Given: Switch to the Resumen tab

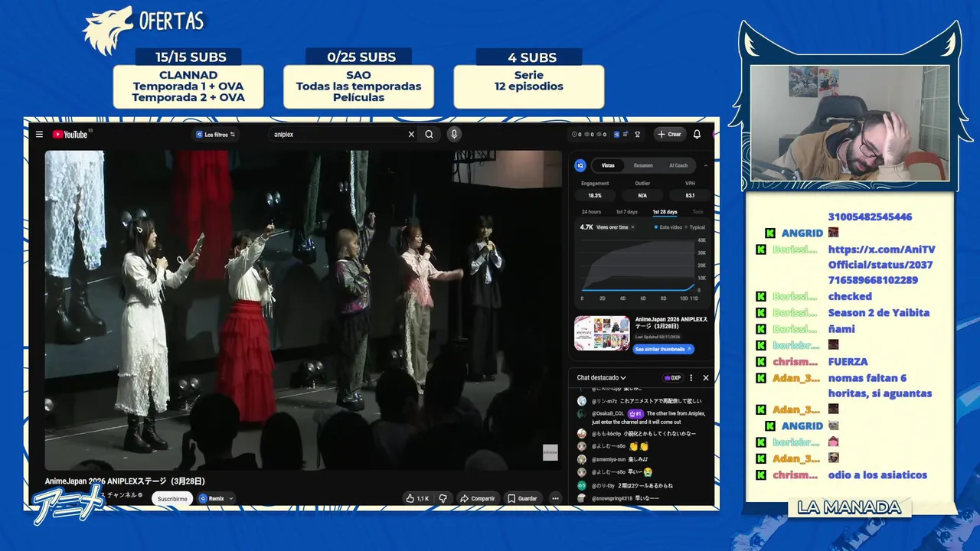Looking at the screenshot, I should (x=643, y=165).
